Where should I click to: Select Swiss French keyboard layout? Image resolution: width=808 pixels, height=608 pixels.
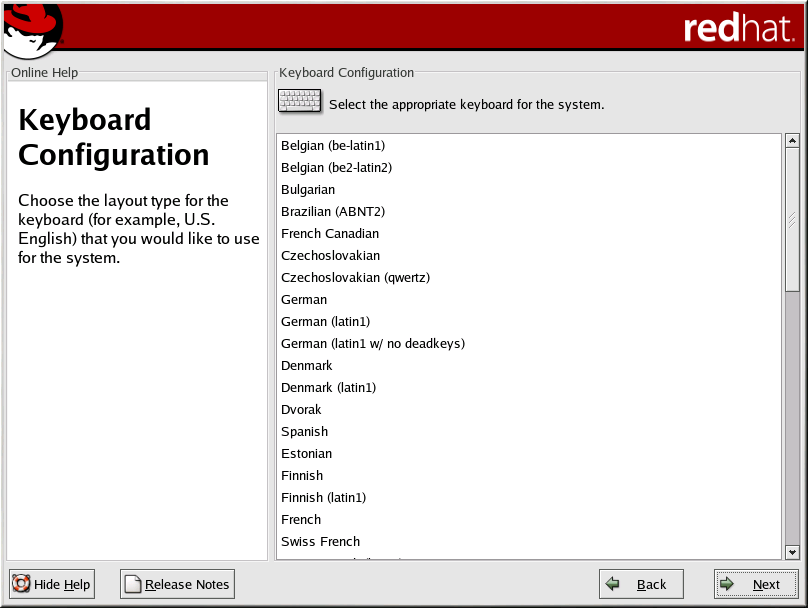[320, 542]
